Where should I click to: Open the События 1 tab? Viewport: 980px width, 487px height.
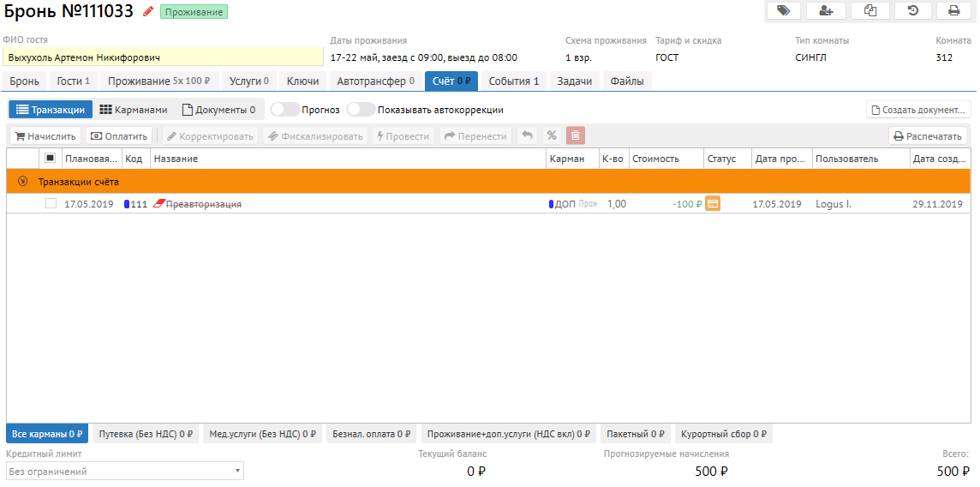coord(514,81)
